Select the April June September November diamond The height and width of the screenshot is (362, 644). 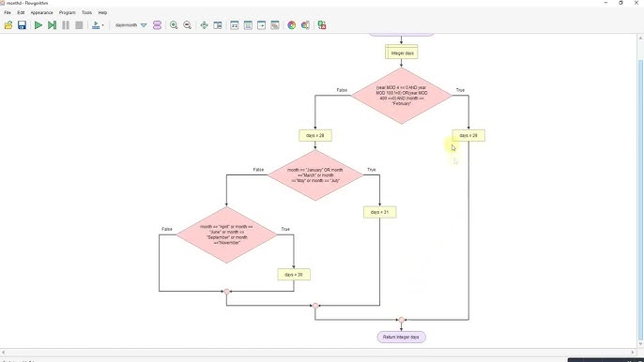pos(226,234)
